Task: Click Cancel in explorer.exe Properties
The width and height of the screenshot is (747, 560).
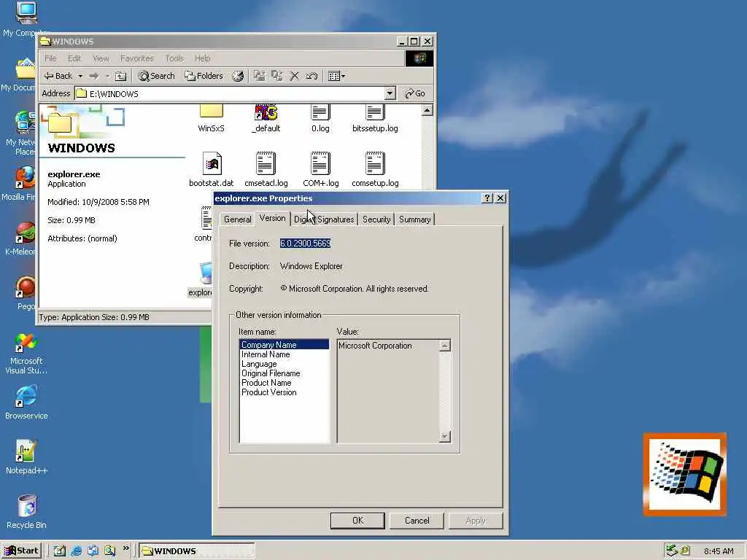Action: [x=417, y=521]
